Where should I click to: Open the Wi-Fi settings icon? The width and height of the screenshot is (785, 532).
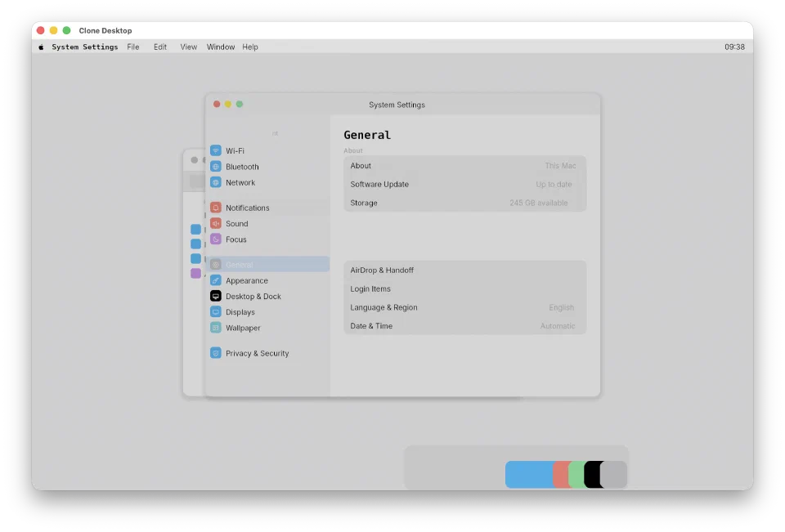tap(216, 150)
